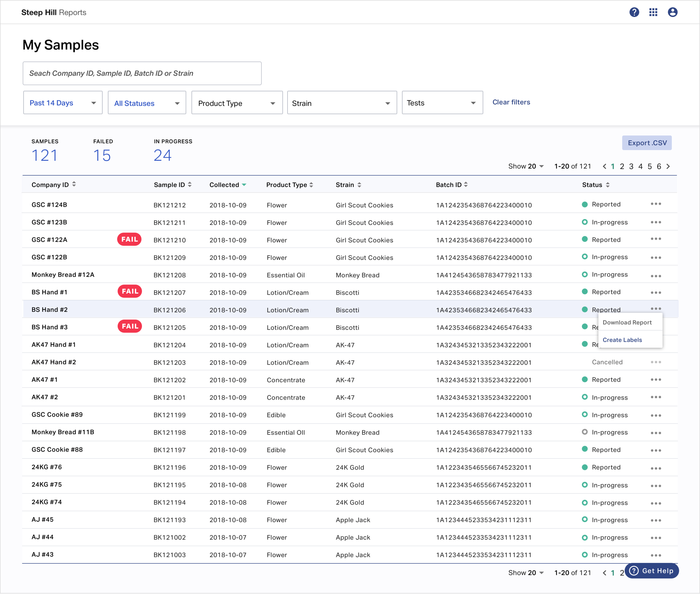The image size is (700, 594).
Task: Sort by the Batch ID column header
Action: 452,185
